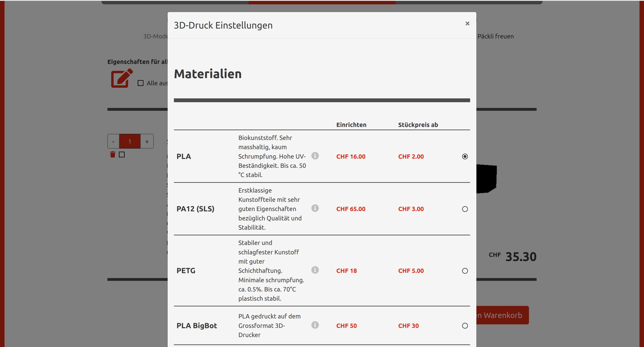This screenshot has height=347, width=644.
Task: Click the 'Materialien' heading
Action: 208,74
